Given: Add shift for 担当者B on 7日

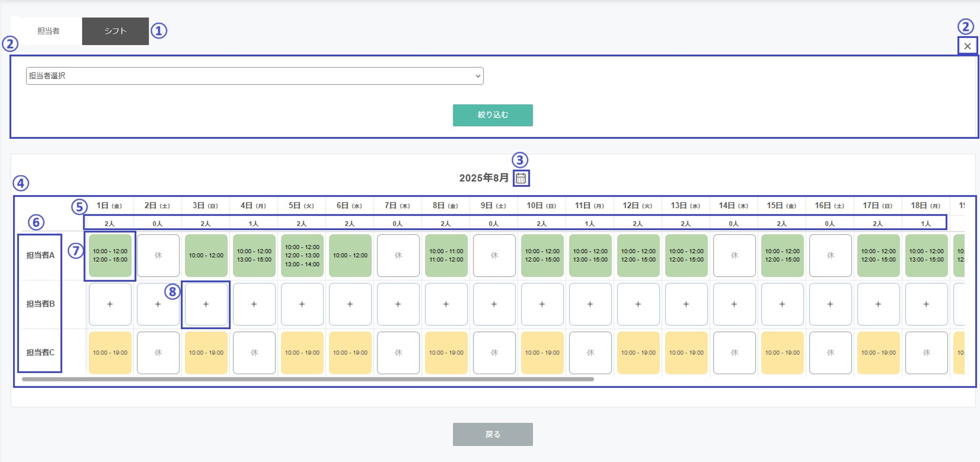Looking at the screenshot, I should coord(398,304).
